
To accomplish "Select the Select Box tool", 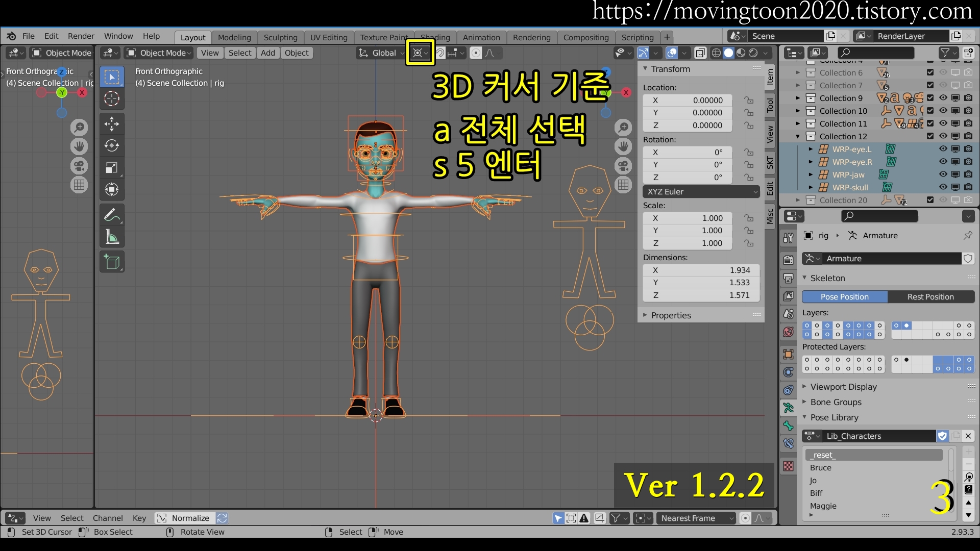I will coord(112,77).
